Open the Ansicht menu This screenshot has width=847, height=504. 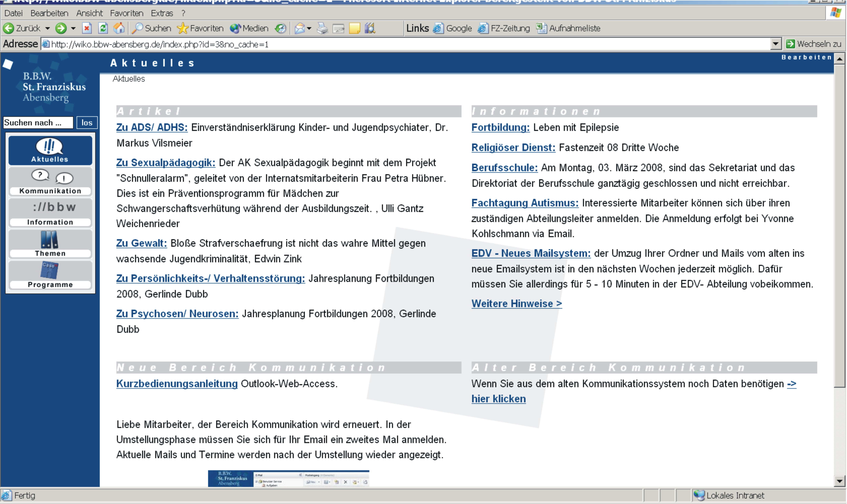[89, 13]
